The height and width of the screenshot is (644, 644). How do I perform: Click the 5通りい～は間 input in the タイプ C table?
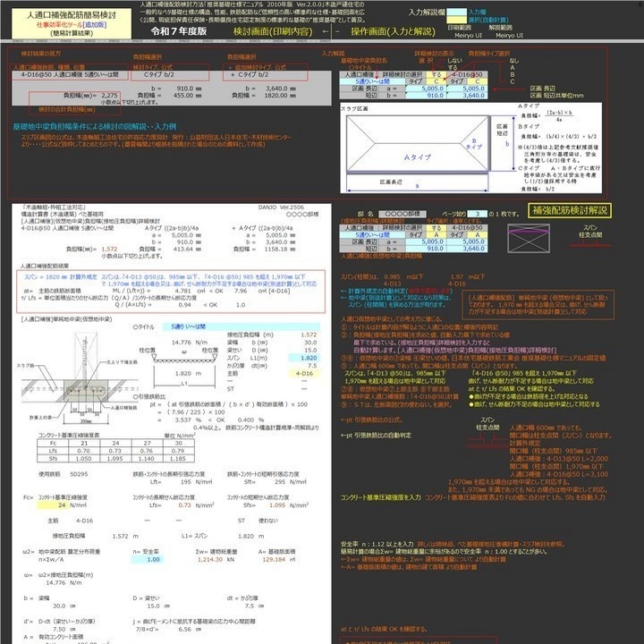(x=372, y=81)
